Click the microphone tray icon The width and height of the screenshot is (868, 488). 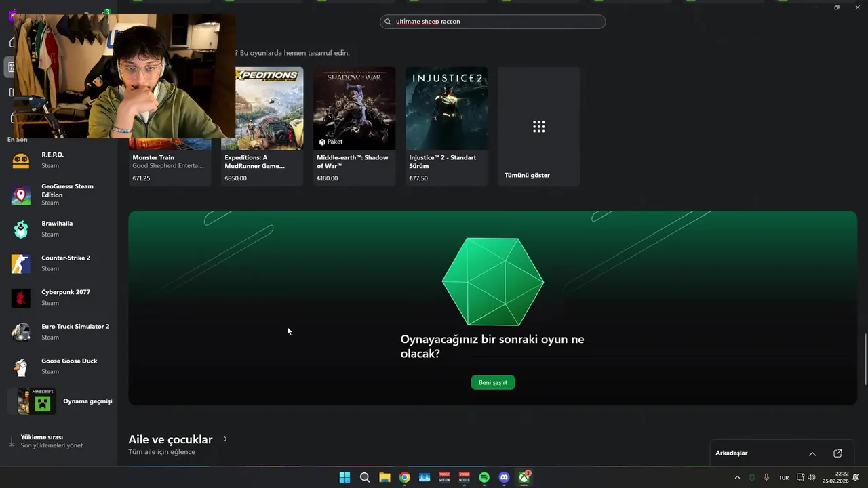pos(766,478)
